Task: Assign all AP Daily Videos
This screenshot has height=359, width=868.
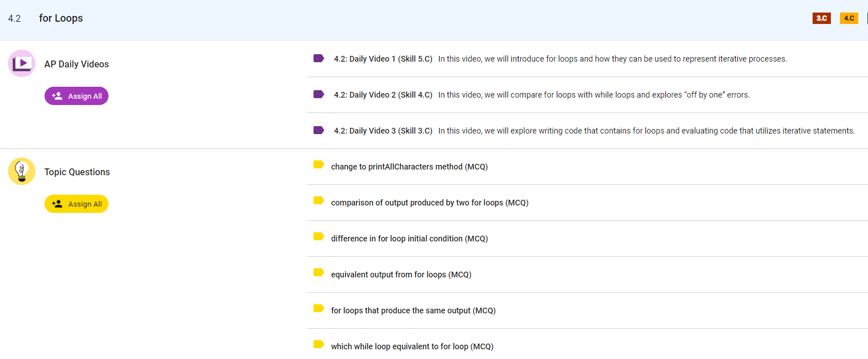Action: point(77,96)
